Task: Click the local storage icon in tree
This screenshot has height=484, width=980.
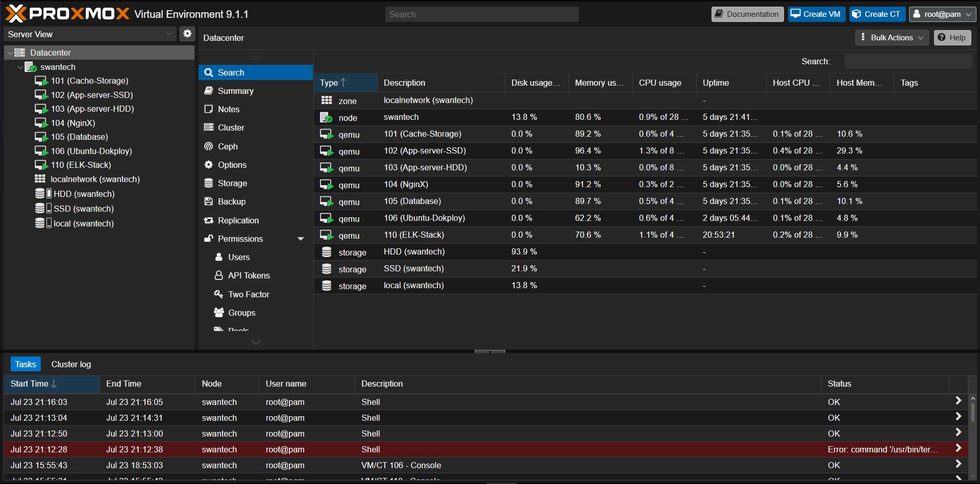Action: point(43,223)
